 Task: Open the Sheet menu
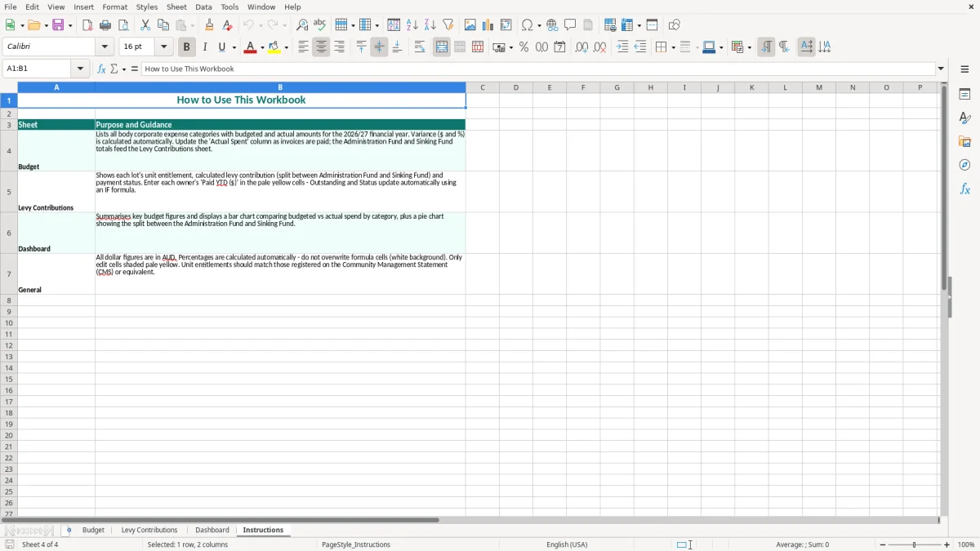click(x=176, y=7)
